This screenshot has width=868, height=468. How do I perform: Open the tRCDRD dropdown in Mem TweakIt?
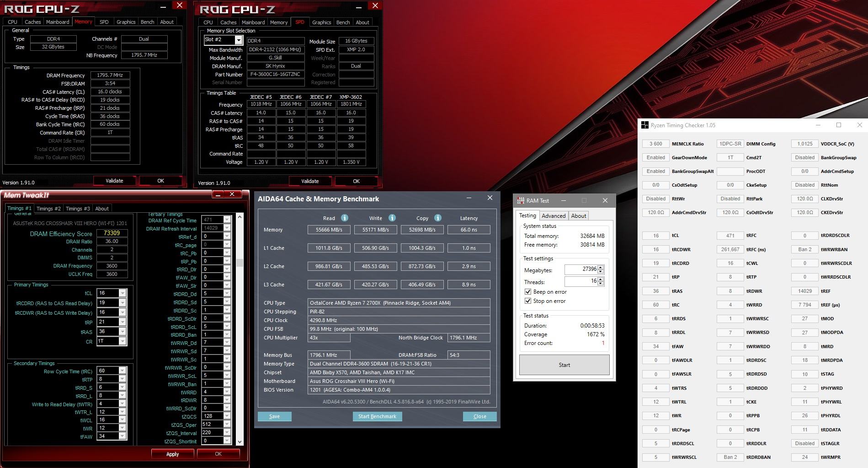pos(122,303)
